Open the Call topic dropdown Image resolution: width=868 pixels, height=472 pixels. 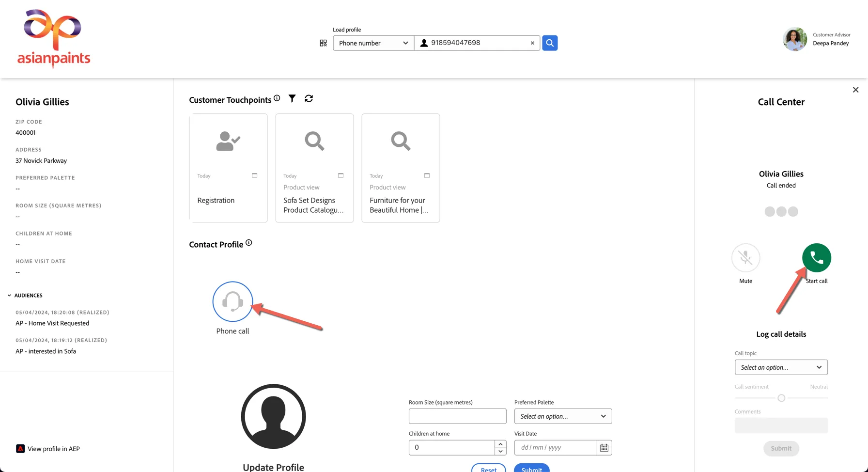781,367
